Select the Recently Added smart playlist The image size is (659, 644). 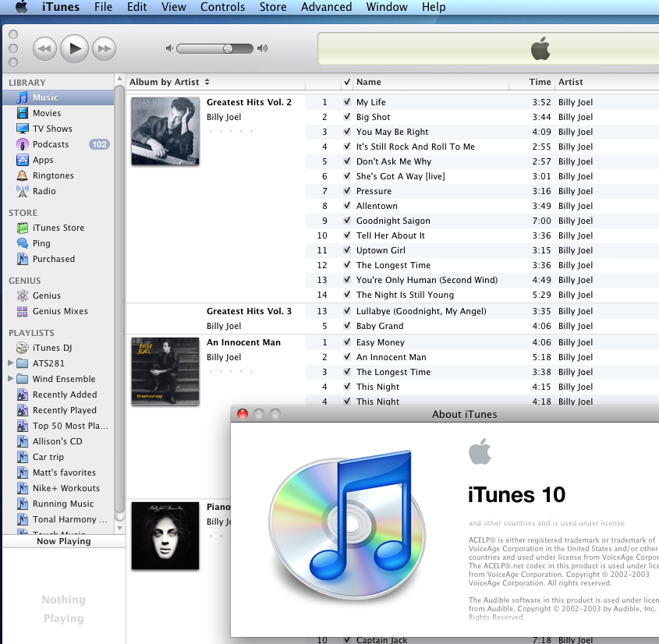pos(65,395)
